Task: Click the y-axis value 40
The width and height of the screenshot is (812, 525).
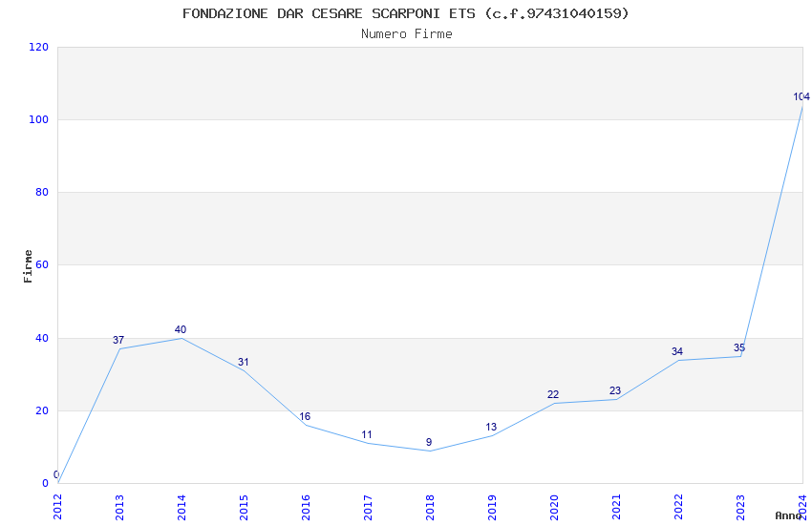Action: [x=42, y=338]
